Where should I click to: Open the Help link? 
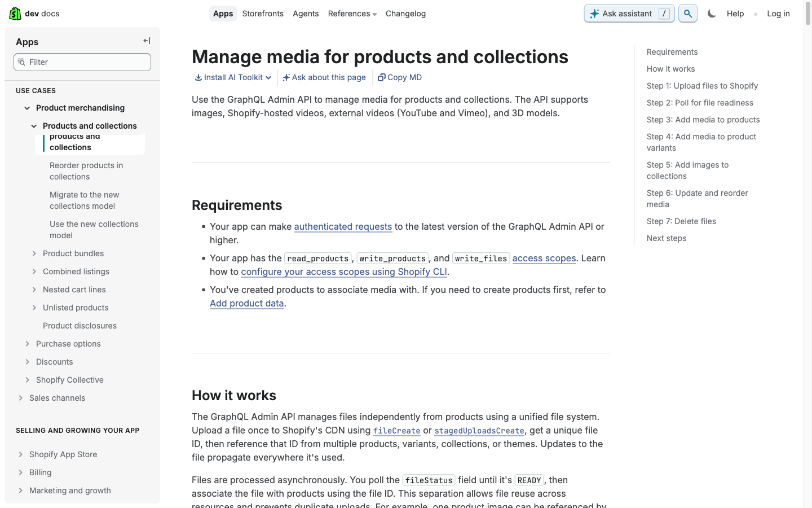(735, 14)
